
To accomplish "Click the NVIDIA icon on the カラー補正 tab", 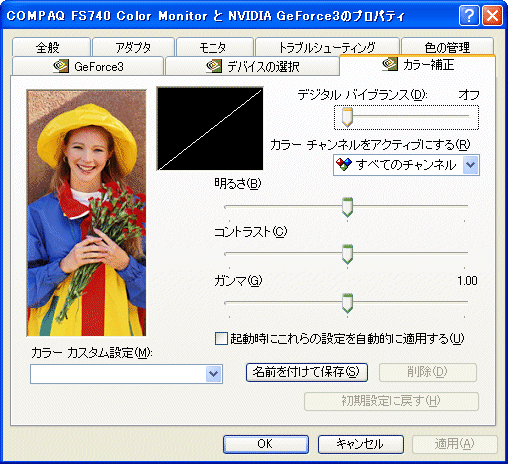I will 390,64.
